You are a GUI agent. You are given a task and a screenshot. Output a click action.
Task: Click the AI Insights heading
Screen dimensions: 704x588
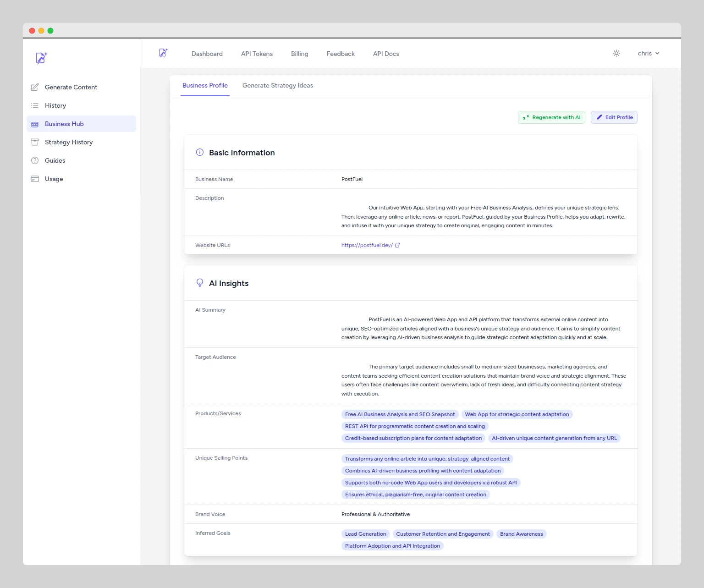click(229, 283)
